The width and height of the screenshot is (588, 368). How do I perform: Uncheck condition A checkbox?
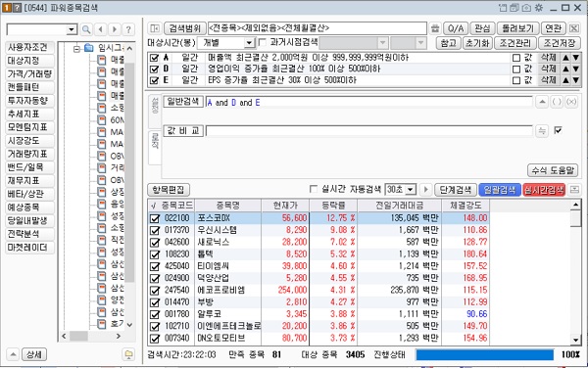click(154, 58)
